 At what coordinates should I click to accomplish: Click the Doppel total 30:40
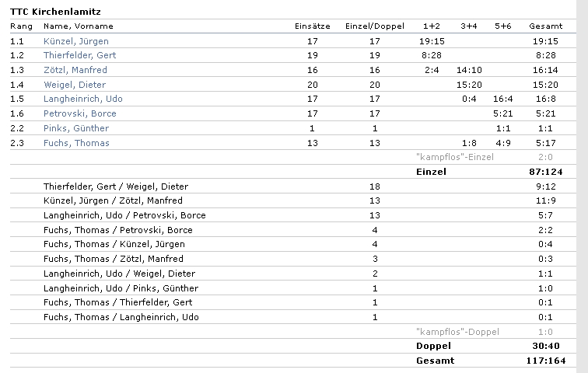coord(546,346)
